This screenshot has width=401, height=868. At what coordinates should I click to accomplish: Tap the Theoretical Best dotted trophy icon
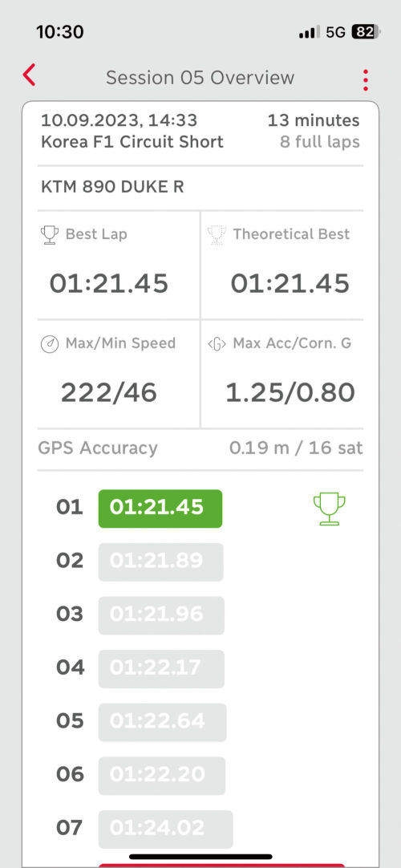click(x=217, y=235)
